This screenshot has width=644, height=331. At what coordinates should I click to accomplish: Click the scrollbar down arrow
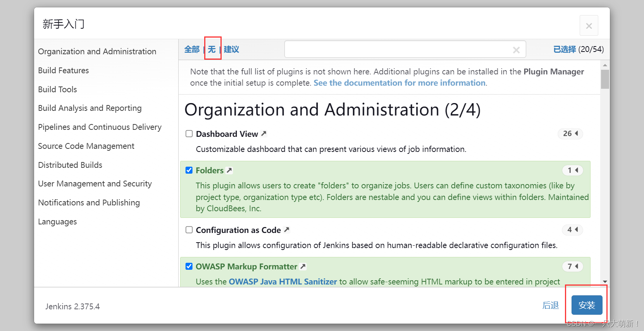point(605,282)
